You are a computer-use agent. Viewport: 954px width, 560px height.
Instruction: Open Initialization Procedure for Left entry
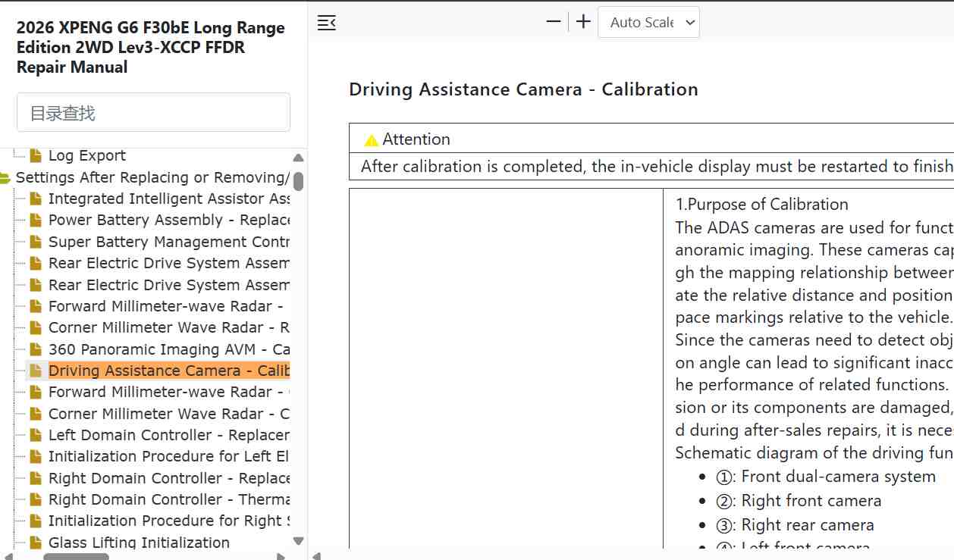pos(169,456)
